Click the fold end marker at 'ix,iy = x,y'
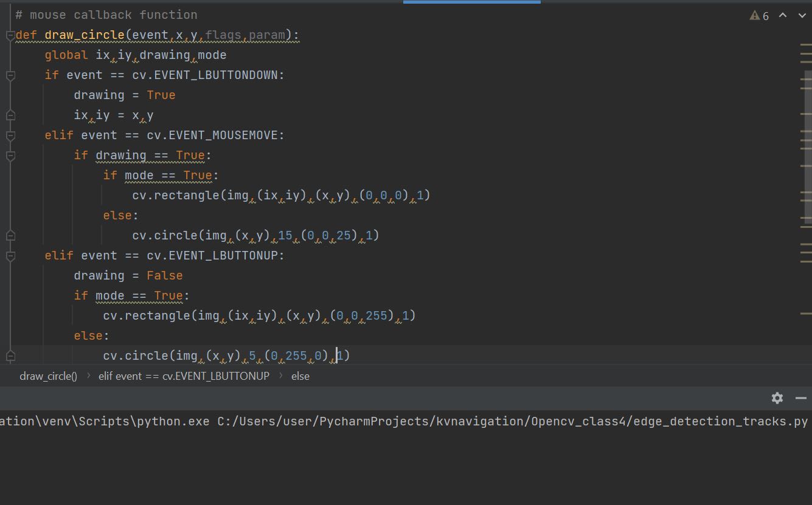This screenshot has height=505, width=812. (x=10, y=115)
